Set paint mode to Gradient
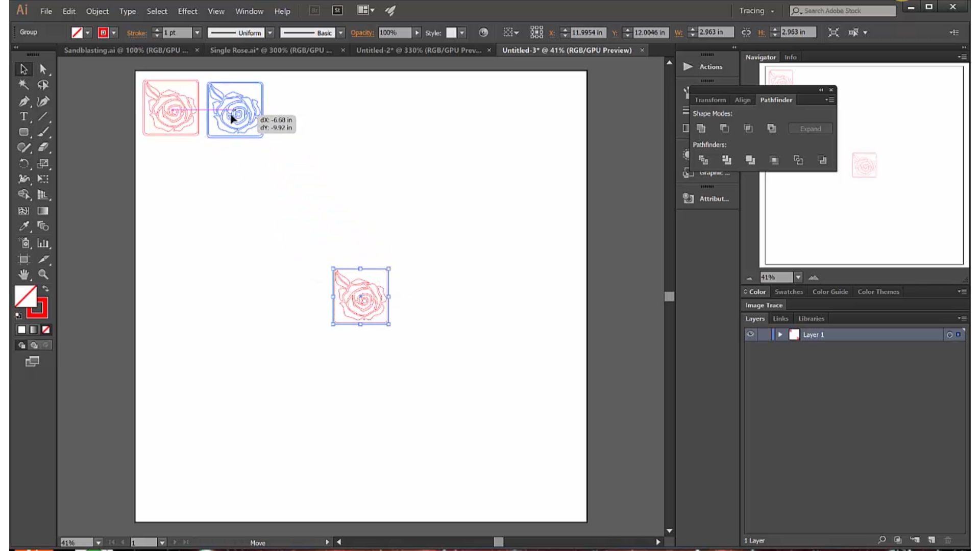Image resolution: width=980 pixels, height=551 pixels. point(34,330)
